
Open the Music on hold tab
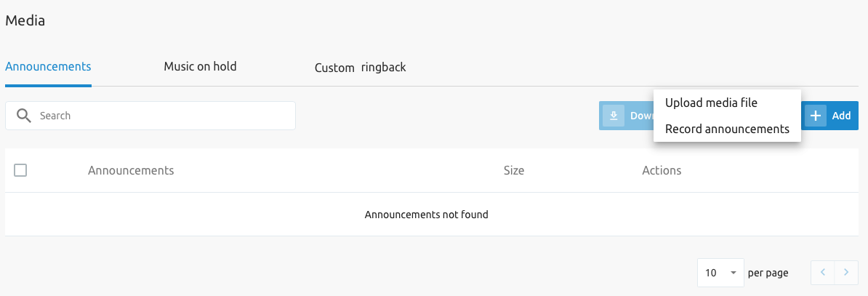[200, 66]
